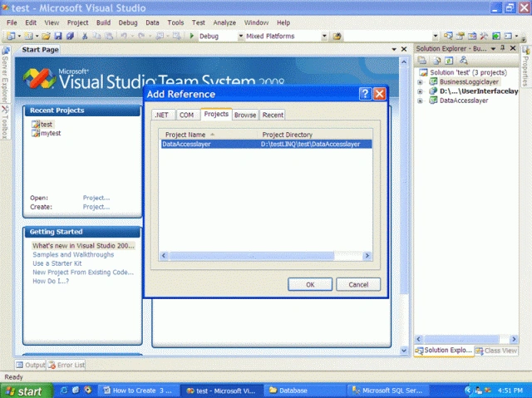Sort by Project Name column header

click(208, 135)
